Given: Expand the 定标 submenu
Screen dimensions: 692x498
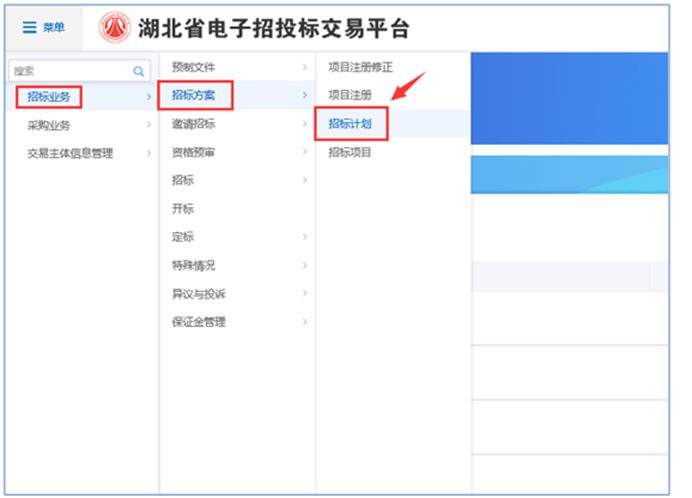Looking at the screenshot, I should click(x=304, y=237).
